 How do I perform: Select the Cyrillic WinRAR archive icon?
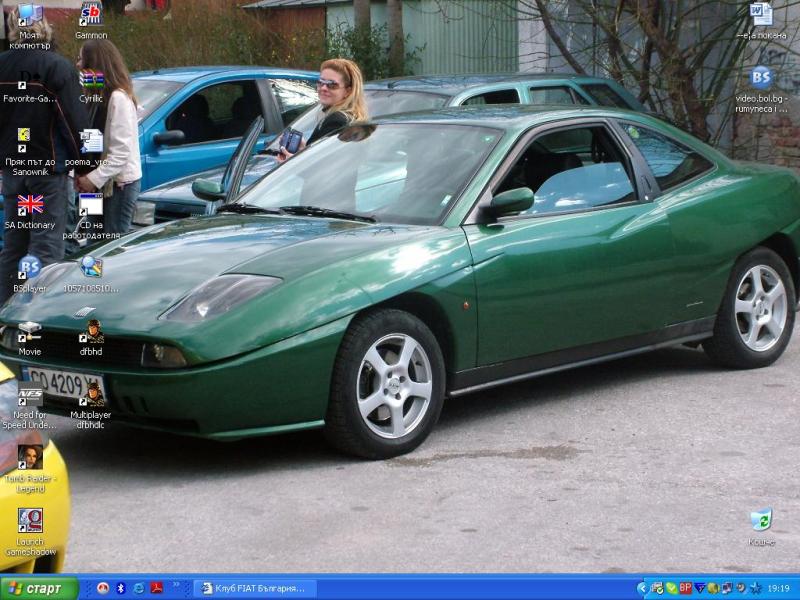(91, 79)
